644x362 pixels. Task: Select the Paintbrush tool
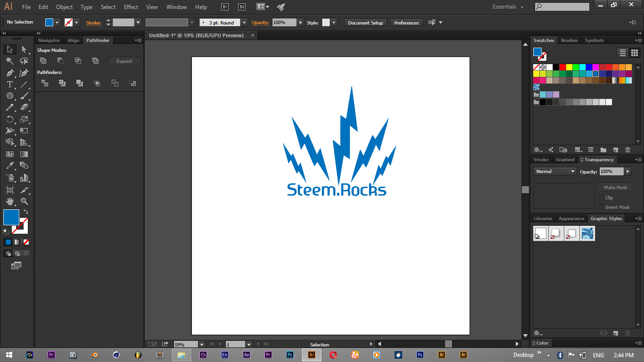[x=24, y=96]
